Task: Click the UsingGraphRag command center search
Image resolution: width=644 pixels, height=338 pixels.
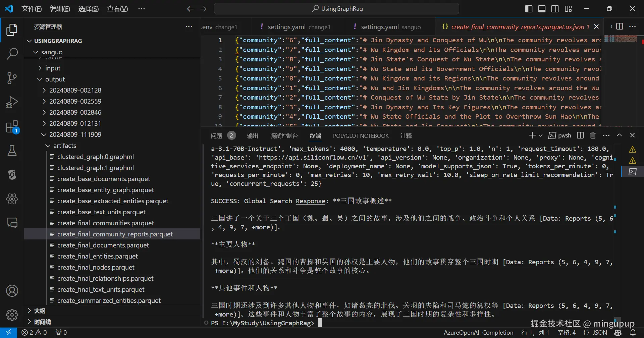Action: point(336,9)
